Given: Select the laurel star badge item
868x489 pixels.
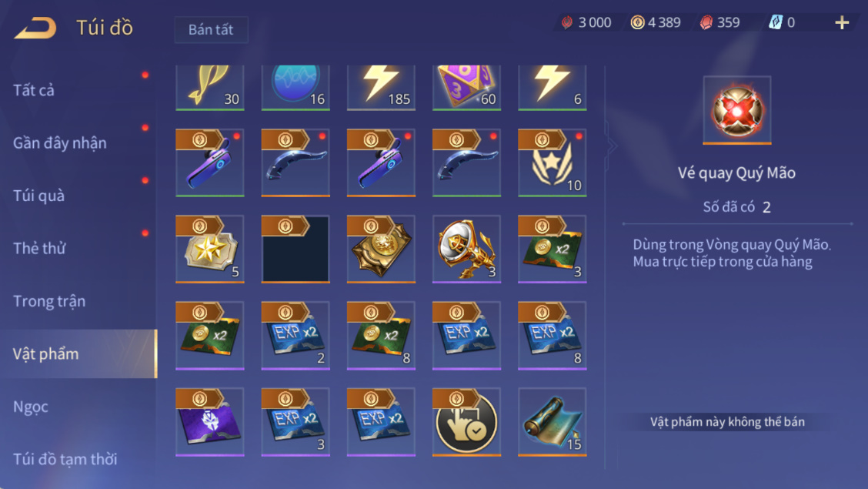Looking at the screenshot, I should [x=552, y=162].
